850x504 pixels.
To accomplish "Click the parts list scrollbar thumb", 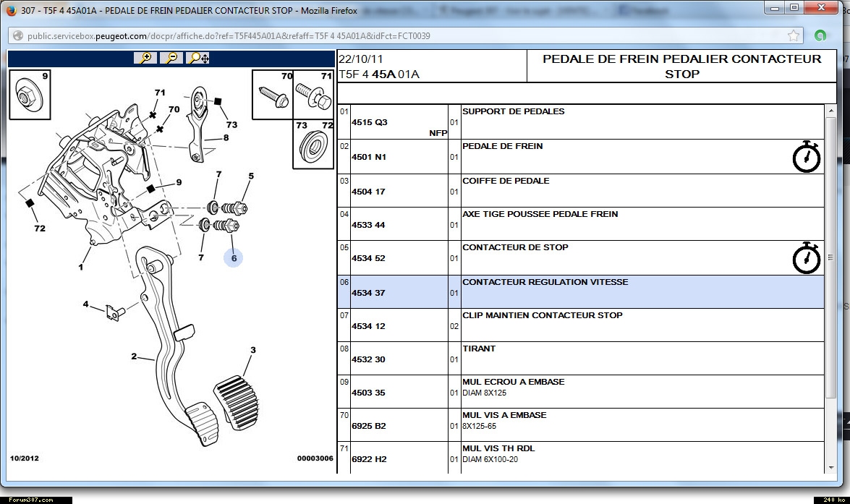I will [x=831, y=257].
